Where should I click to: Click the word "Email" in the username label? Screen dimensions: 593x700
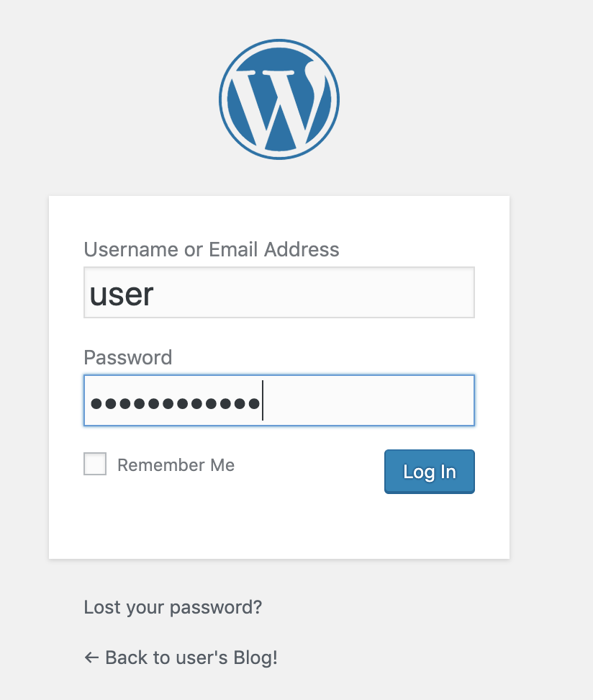(x=234, y=250)
